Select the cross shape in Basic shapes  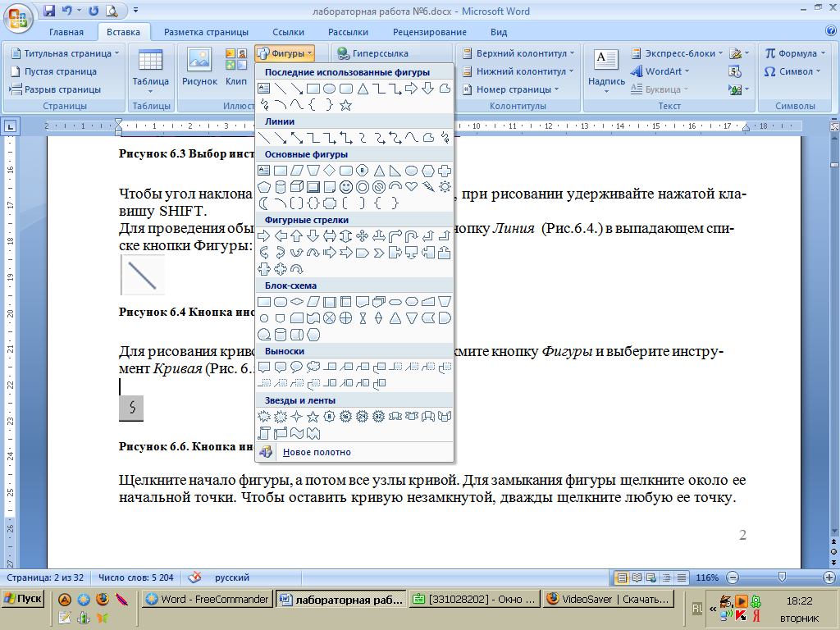[x=445, y=171]
